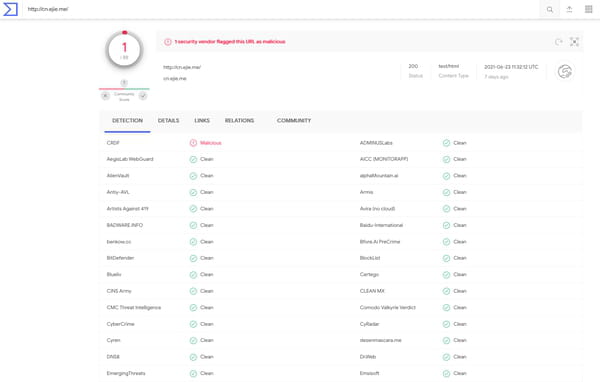Click the security vendor flagged malicious message

tap(230, 42)
